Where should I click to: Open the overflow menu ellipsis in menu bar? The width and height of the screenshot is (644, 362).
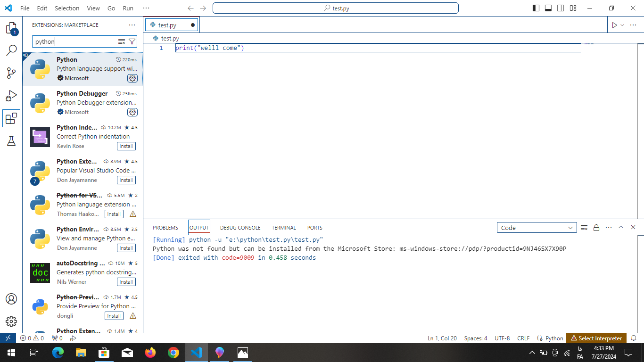[x=146, y=8]
